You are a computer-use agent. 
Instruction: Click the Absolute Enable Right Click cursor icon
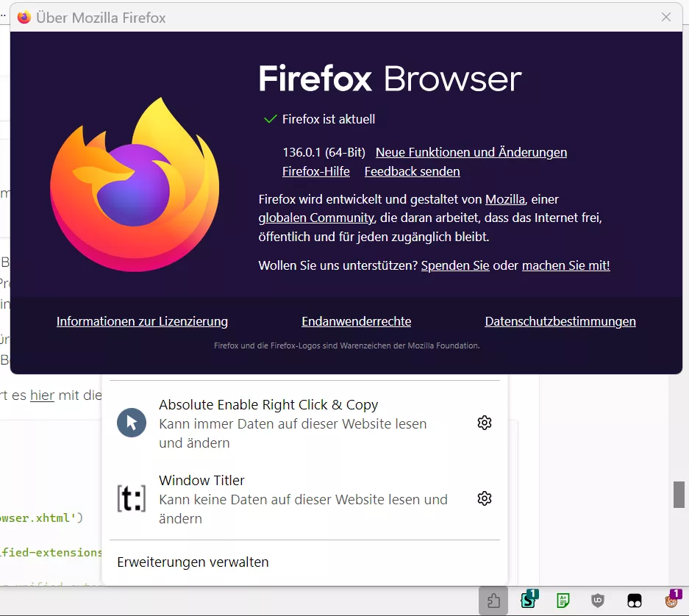click(132, 423)
